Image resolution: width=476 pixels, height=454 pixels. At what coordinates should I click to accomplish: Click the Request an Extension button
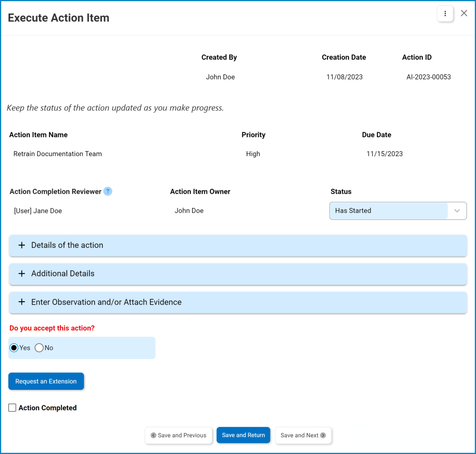coord(46,381)
